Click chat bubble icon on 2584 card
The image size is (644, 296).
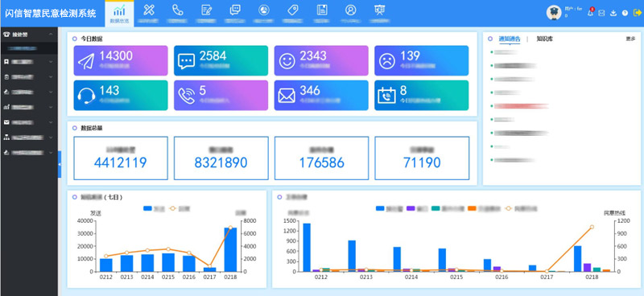(x=187, y=61)
